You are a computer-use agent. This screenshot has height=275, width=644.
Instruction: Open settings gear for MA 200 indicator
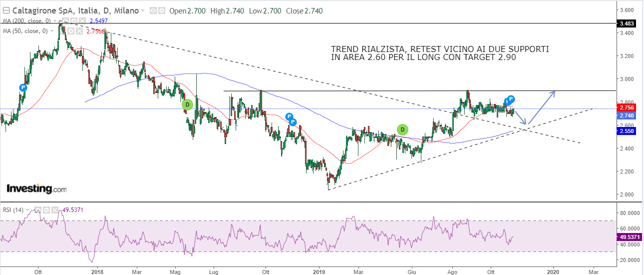pos(73,21)
